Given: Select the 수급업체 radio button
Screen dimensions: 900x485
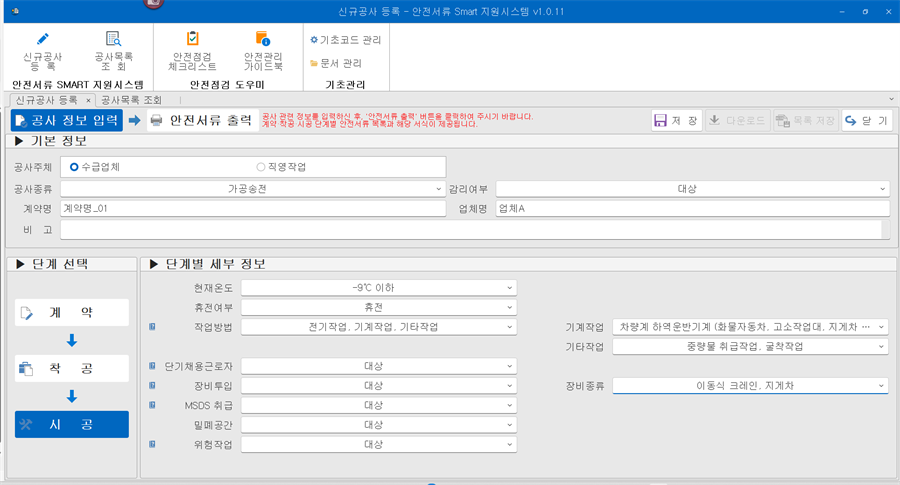Looking at the screenshot, I should [74, 167].
